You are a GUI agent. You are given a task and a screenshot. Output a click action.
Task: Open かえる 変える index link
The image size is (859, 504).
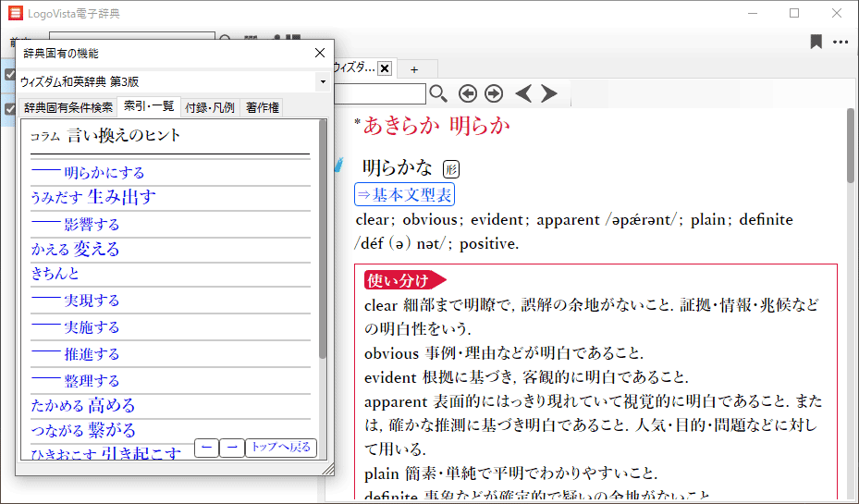point(75,250)
